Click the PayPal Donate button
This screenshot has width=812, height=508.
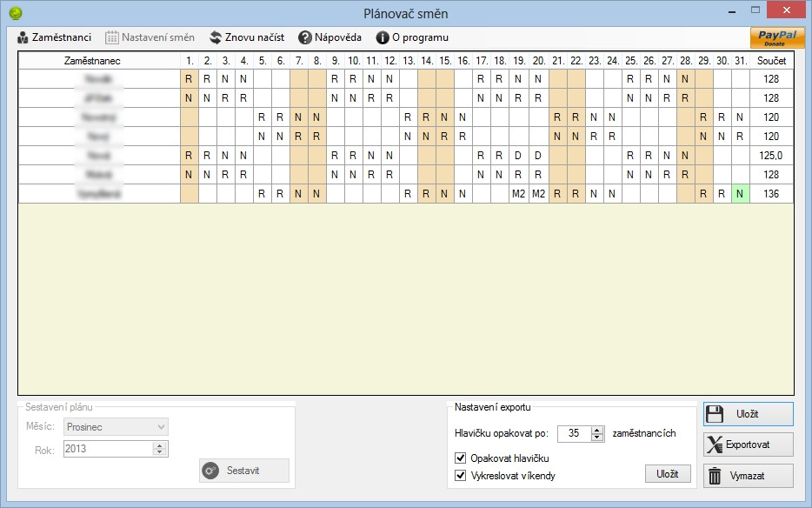click(x=777, y=38)
